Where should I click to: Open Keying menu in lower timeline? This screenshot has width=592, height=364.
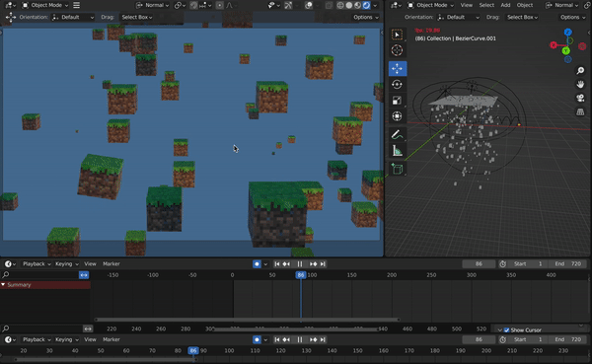[66, 339]
